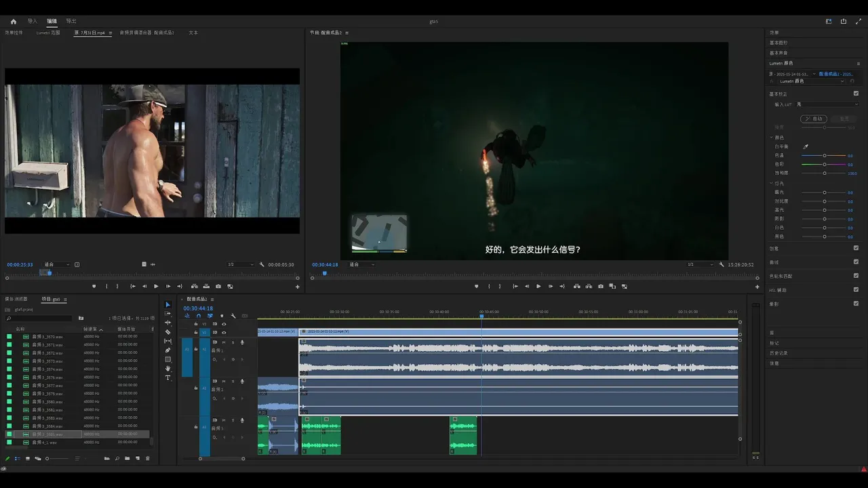The height and width of the screenshot is (488, 868).
Task: Click Project panel search field
Action: pyautogui.click(x=39, y=318)
